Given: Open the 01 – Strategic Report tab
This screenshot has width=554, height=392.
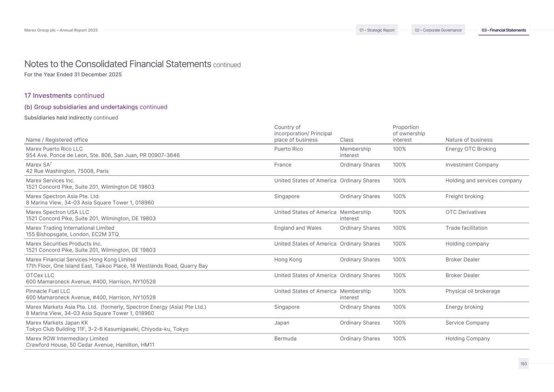Looking at the screenshot, I should point(377,30).
